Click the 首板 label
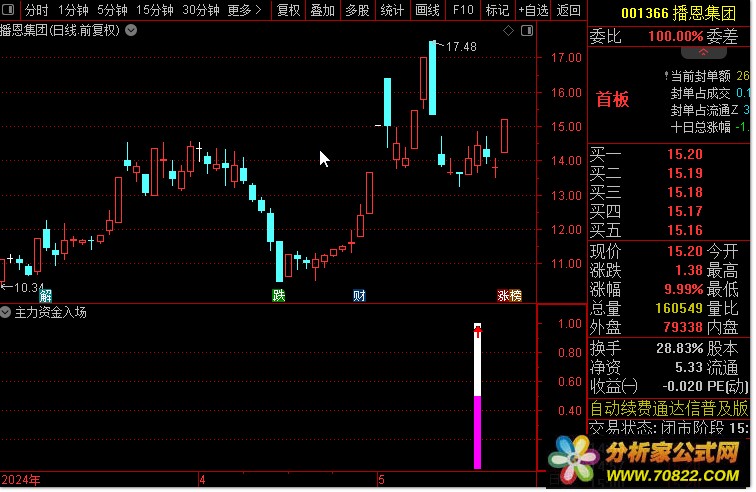756x492 pixels. pyautogui.click(x=613, y=99)
